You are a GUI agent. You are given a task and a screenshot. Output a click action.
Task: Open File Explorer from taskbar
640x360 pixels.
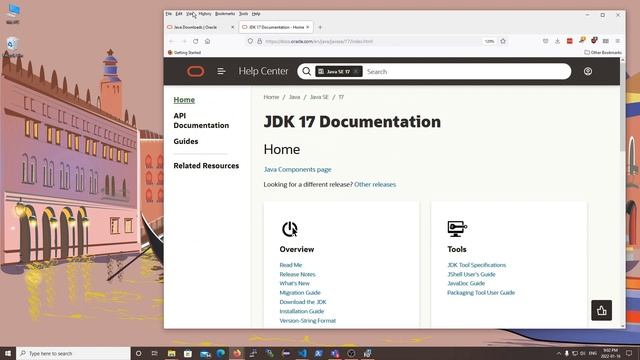tap(171, 353)
